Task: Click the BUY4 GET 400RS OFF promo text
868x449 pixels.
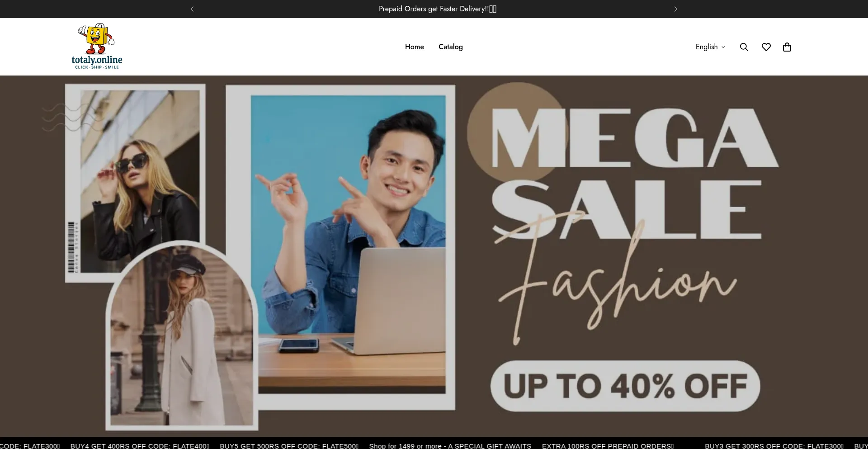Action: 139,445
